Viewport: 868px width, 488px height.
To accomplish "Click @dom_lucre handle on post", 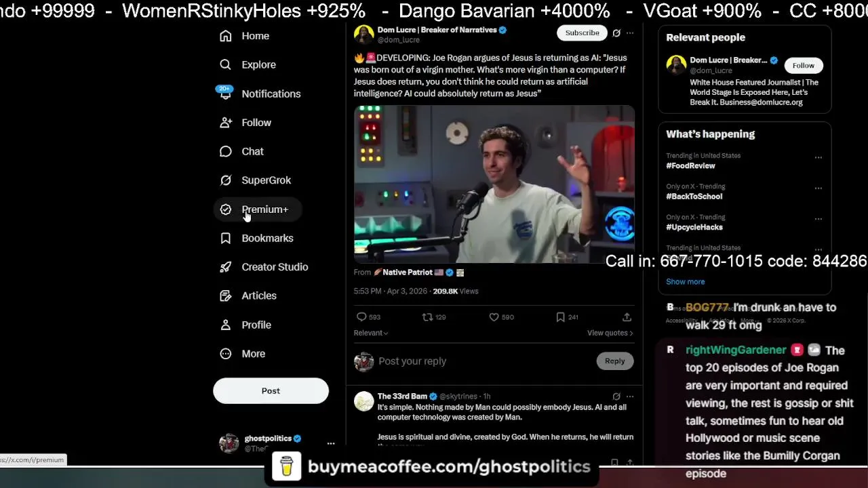I will click(x=399, y=40).
